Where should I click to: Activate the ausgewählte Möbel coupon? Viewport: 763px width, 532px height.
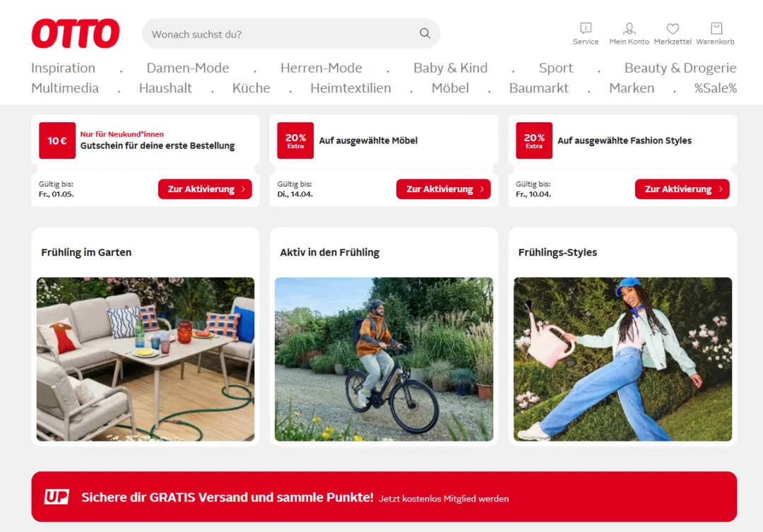443,189
